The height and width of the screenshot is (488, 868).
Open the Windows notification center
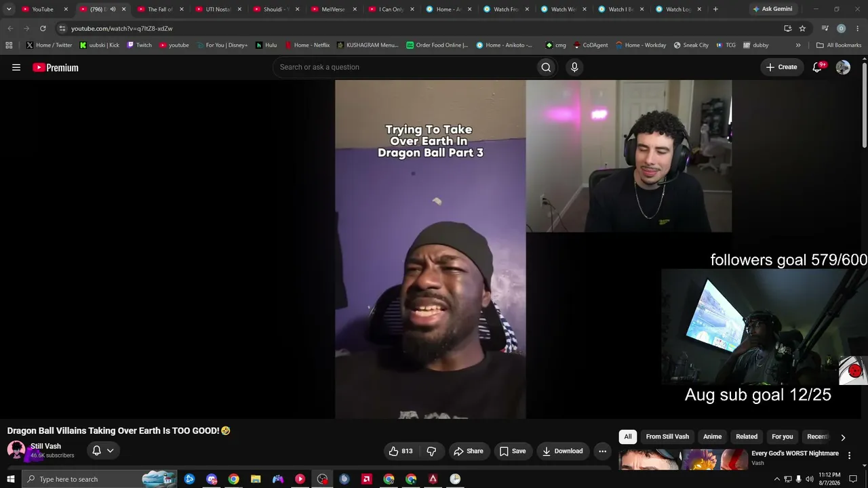853,479
